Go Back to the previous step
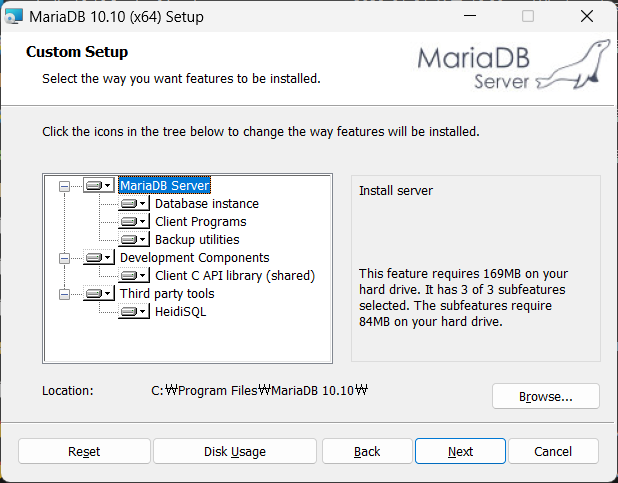Image resolution: width=618 pixels, height=483 pixels. pyautogui.click(x=367, y=451)
